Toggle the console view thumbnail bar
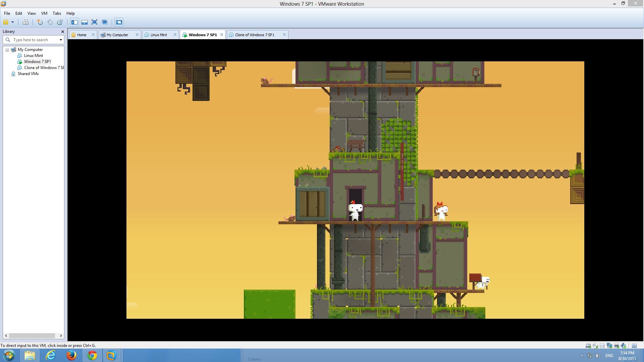This screenshot has height=362, width=644. [x=84, y=22]
